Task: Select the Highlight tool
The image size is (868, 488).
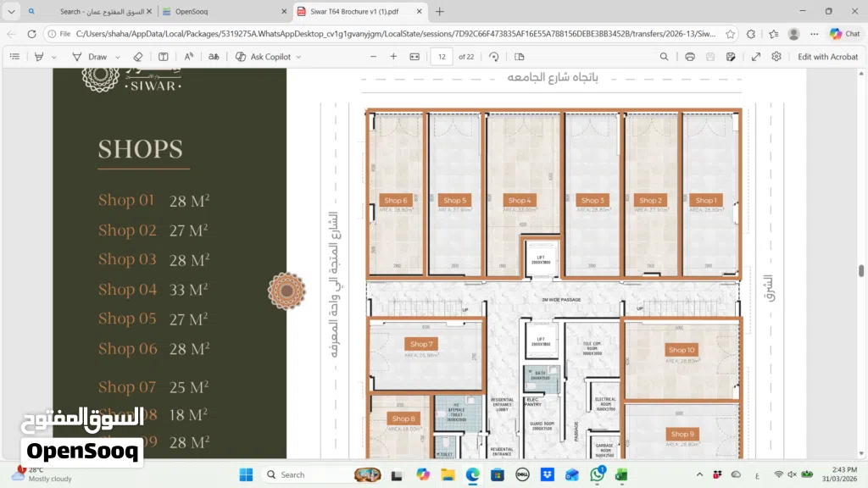Action: (x=39, y=57)
